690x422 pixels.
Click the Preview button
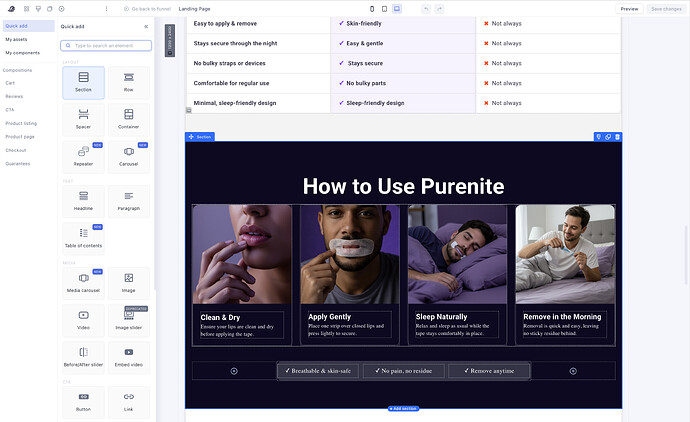pyautogui.click(x=629, y=9)
